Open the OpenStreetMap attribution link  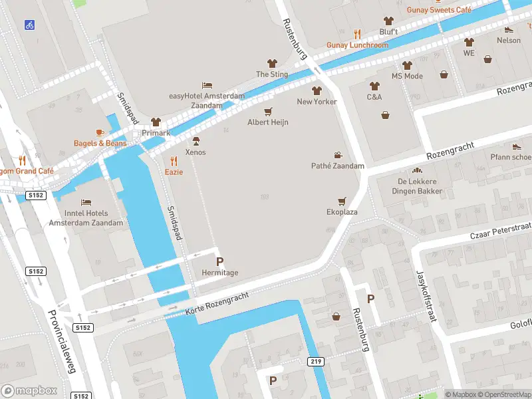[x=508, y=394]
